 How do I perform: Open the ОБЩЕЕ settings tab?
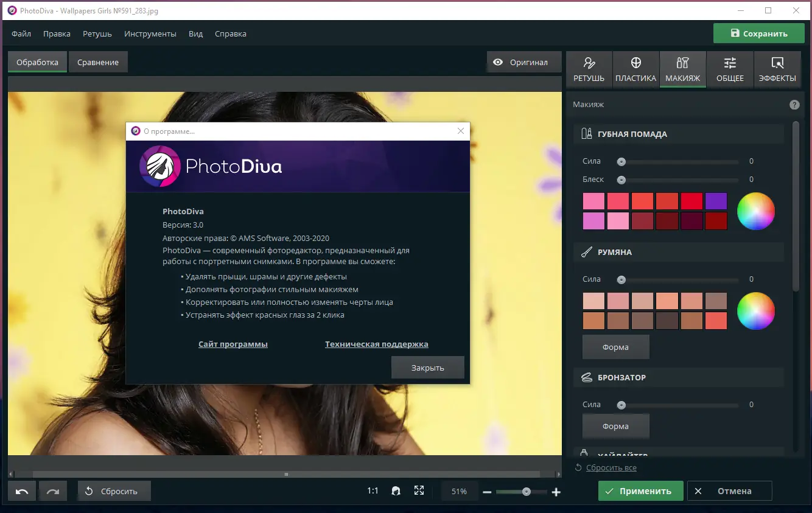pyautogui.click(x=730, y=69)
